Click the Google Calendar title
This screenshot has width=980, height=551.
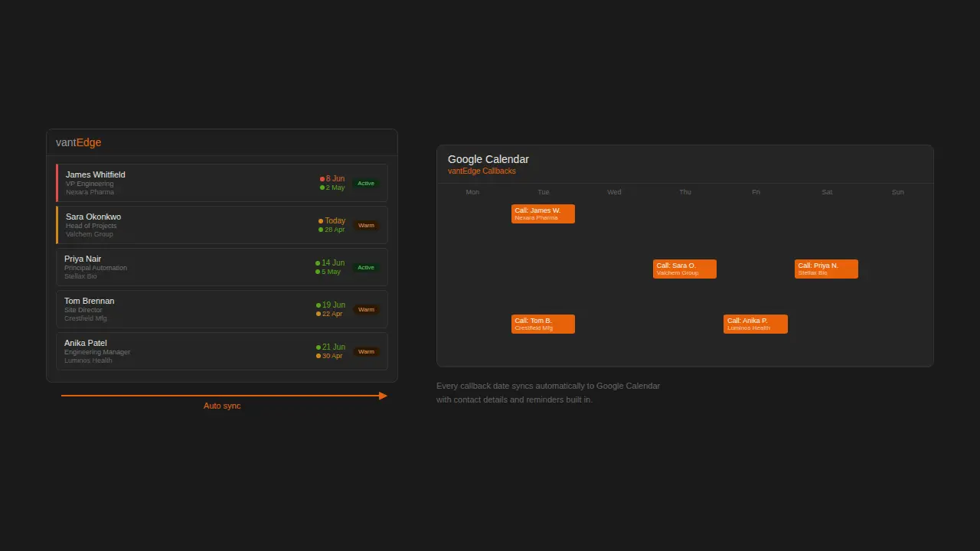tap(488, 159)
